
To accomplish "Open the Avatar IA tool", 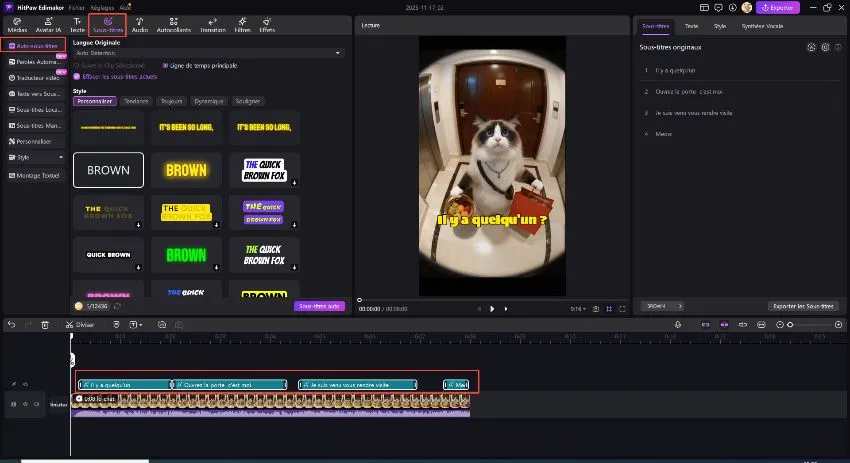I will (49, 22).
